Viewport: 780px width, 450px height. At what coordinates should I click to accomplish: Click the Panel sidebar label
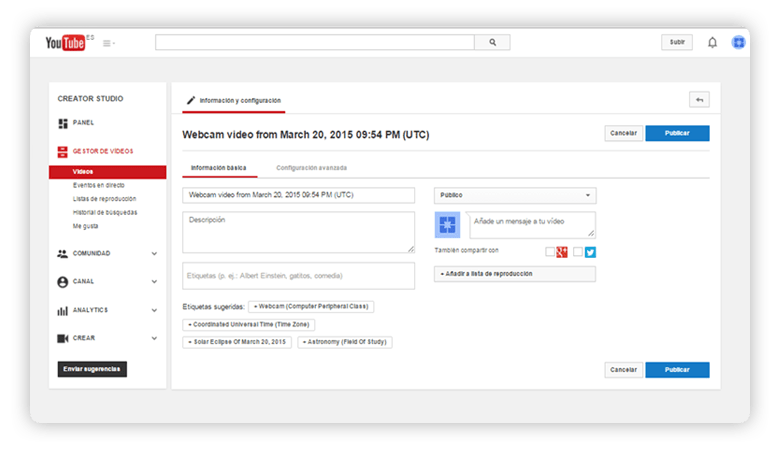(x=83, y=123)
